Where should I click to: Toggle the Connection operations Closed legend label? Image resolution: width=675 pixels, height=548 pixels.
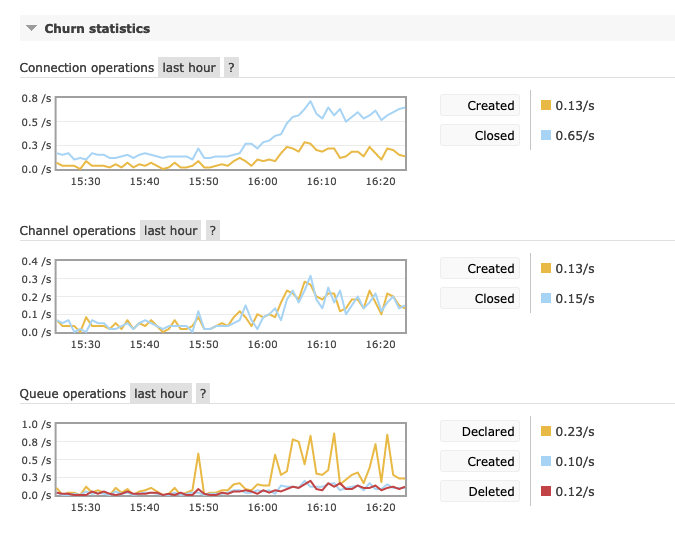tap(480, 136)
